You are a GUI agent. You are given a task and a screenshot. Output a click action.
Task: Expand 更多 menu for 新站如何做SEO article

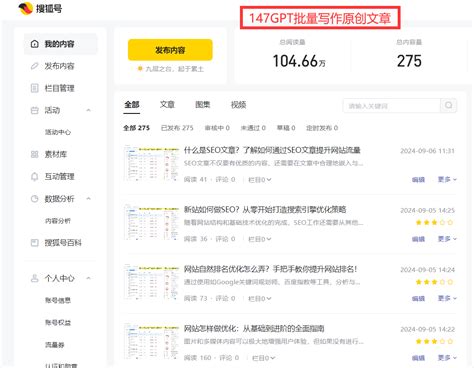coord(447,239)
